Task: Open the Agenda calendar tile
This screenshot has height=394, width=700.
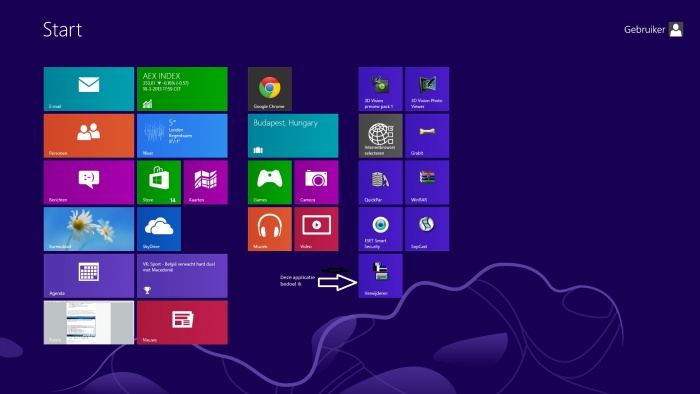Action: tap(89, 276)
